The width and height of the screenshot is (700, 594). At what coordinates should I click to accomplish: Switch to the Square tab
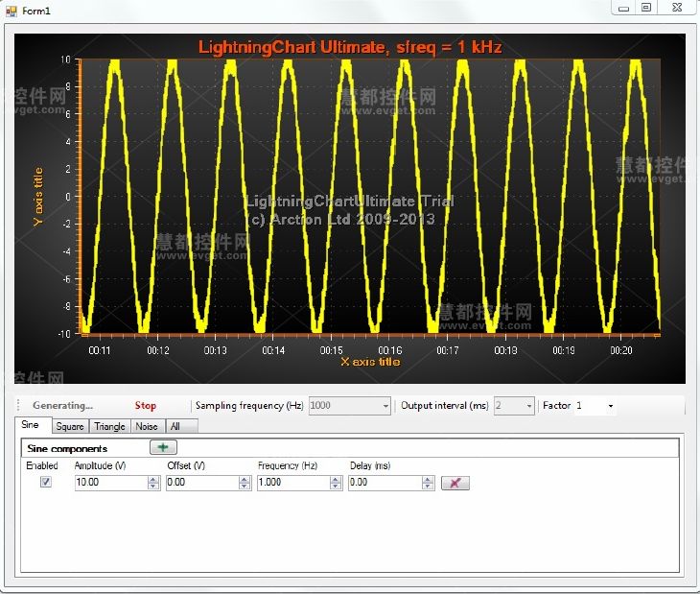(70, 426)
